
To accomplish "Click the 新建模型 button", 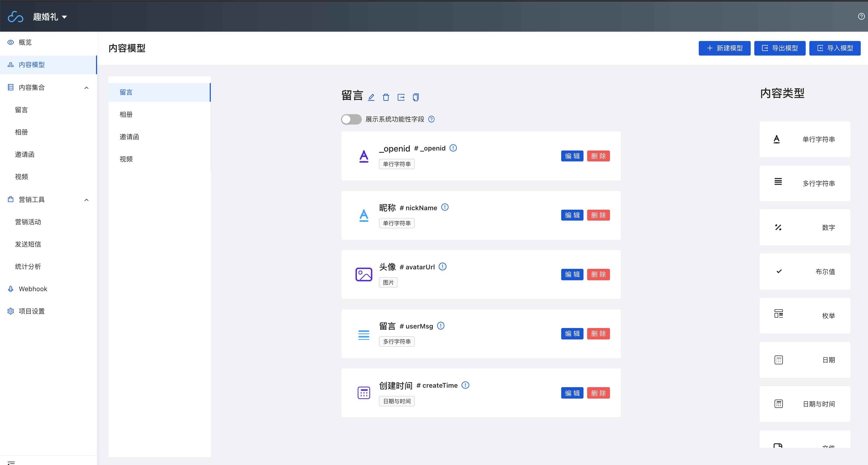I will point(724,48).
